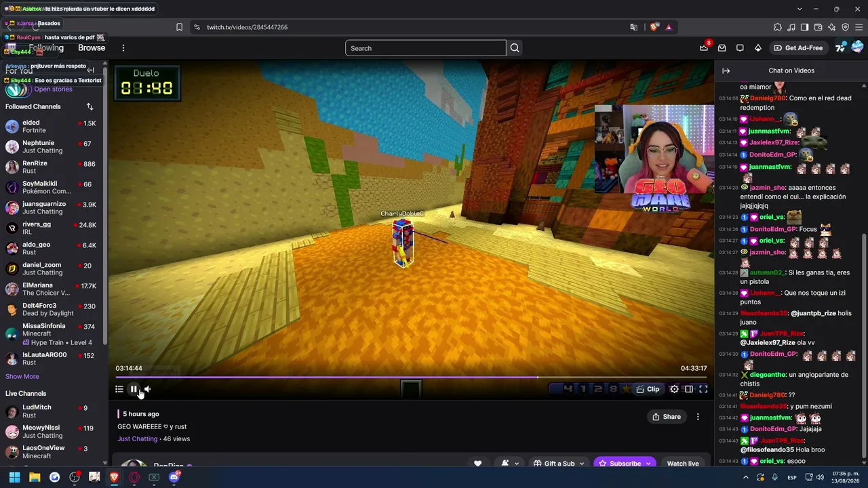Seek along the video progress bar
Screen dimensions: 868x488
click(x=411, y=377)
